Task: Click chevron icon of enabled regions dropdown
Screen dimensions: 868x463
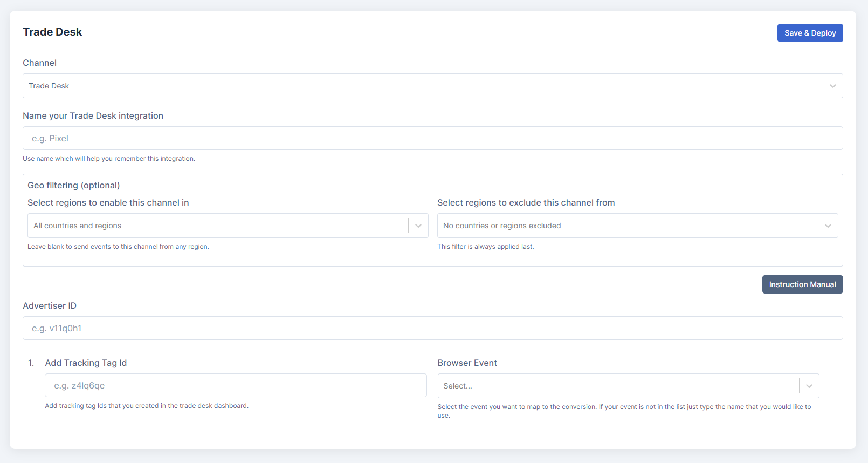Action: [x=418, y=226]
